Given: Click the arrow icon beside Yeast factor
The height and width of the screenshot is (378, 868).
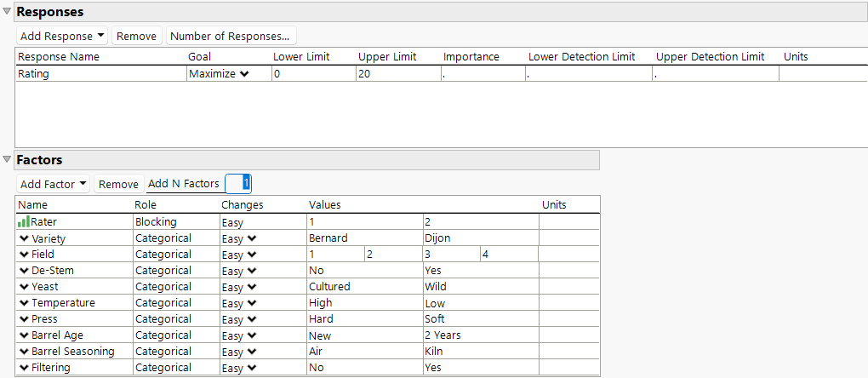Looking at the screenshot, I should 24,287.
